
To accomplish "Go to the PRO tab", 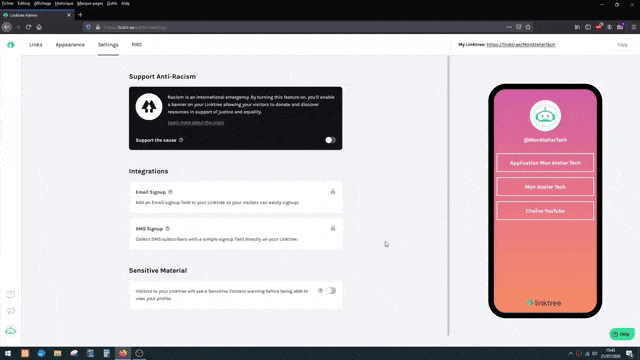I will pyautogui.click(x=137, y=44).
